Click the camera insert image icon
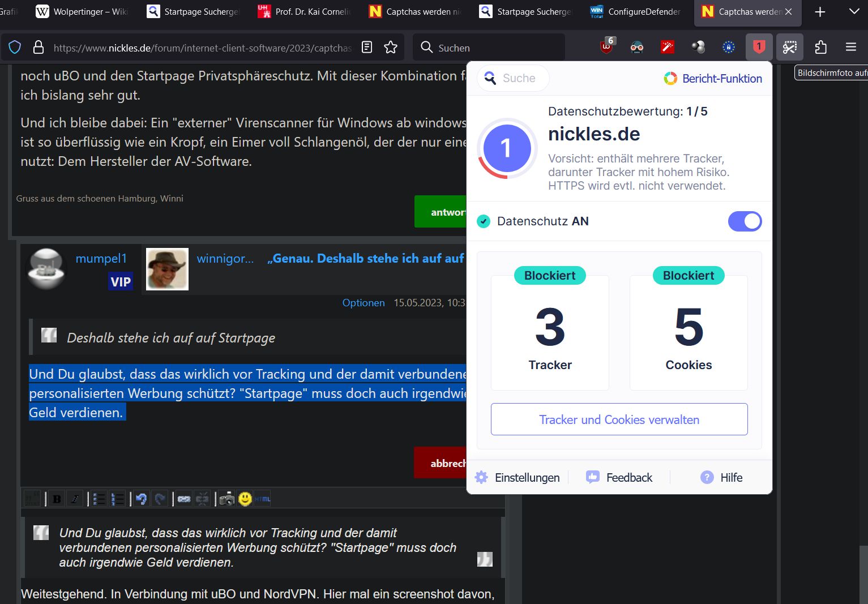 tap(226, 499)
